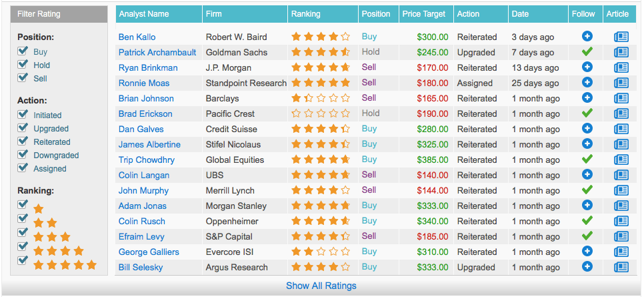Toggle the five-star ranking filter
Screen dimensions: 644x297
click(23, 260)
